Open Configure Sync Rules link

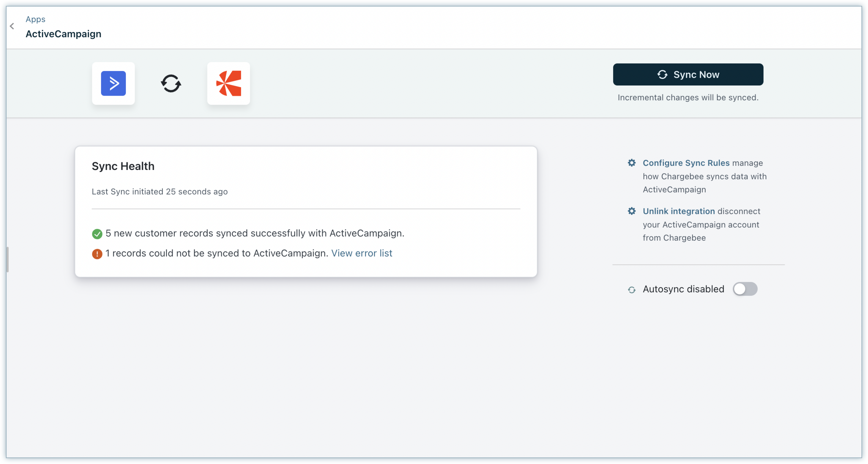pos(686,163)
